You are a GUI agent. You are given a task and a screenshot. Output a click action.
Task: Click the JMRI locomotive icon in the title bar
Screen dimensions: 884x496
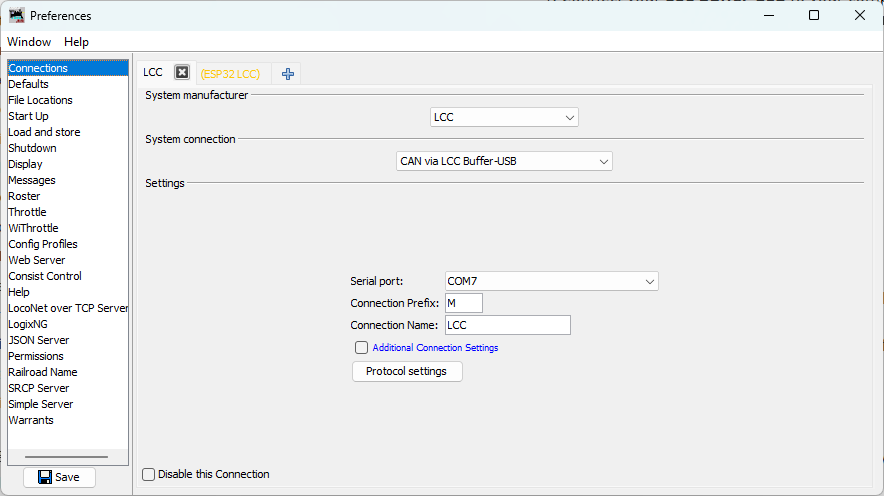click(x=16, y=15)
